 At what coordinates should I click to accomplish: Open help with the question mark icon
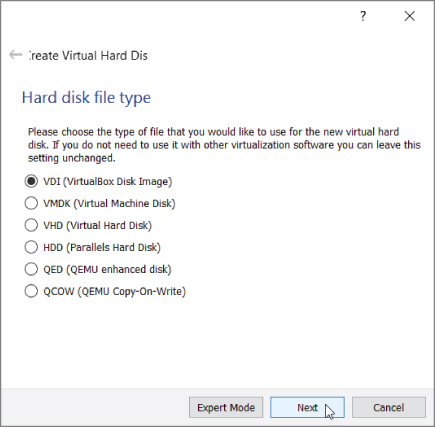click(363, 16)
